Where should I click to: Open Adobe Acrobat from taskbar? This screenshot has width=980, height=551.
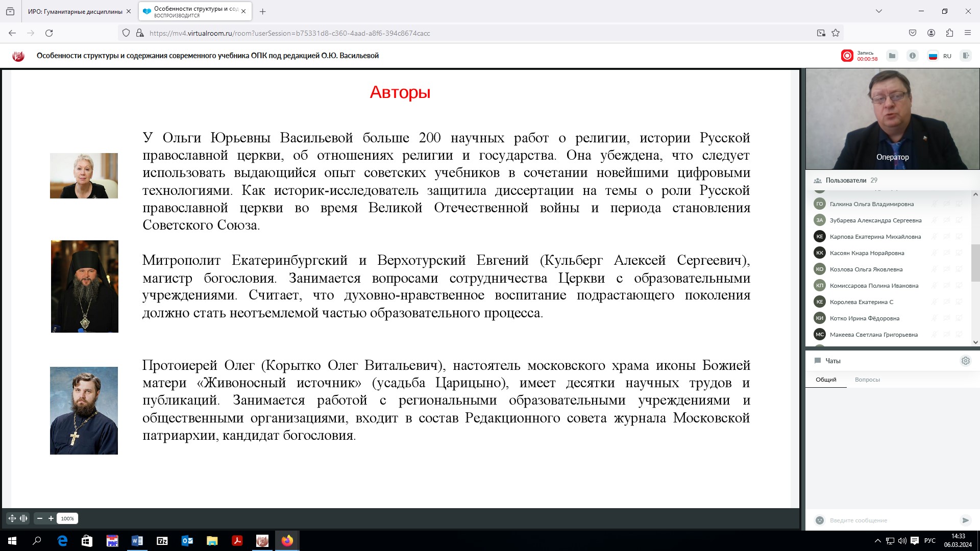point(237,541)
